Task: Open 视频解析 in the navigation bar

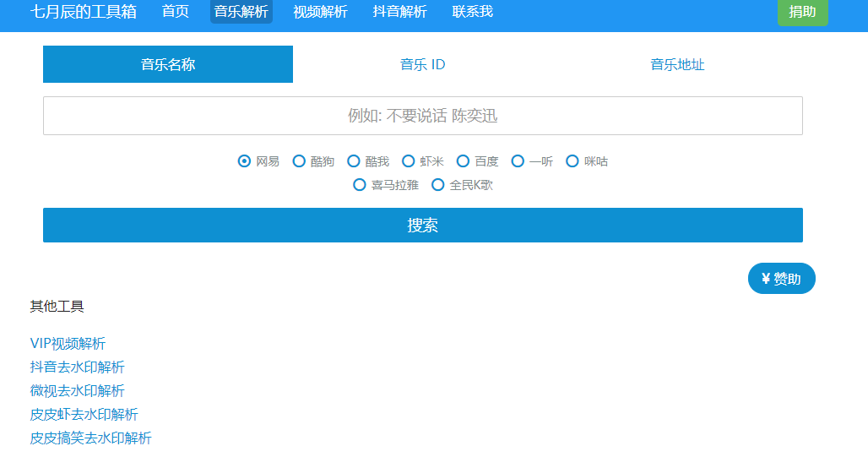Action: click(x=320, y=12)
